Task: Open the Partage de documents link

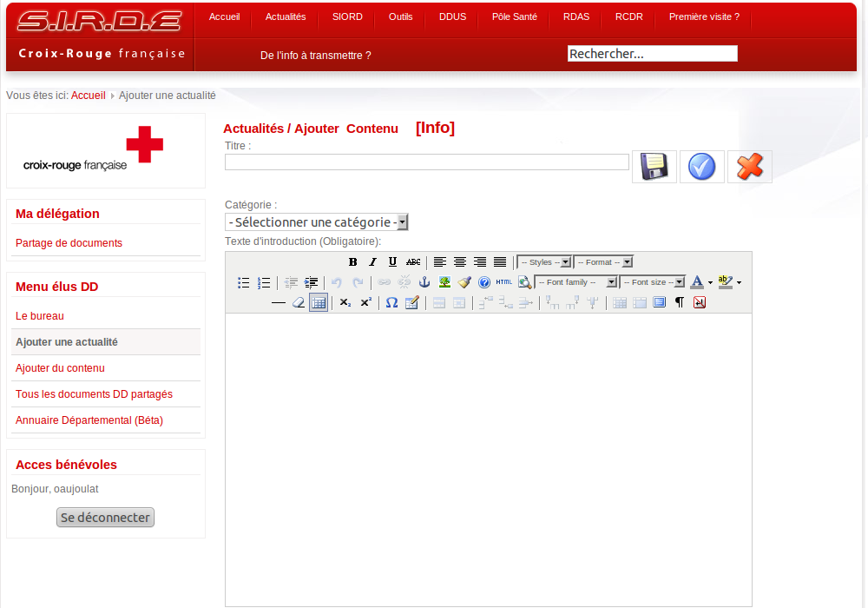Action: 69,243
